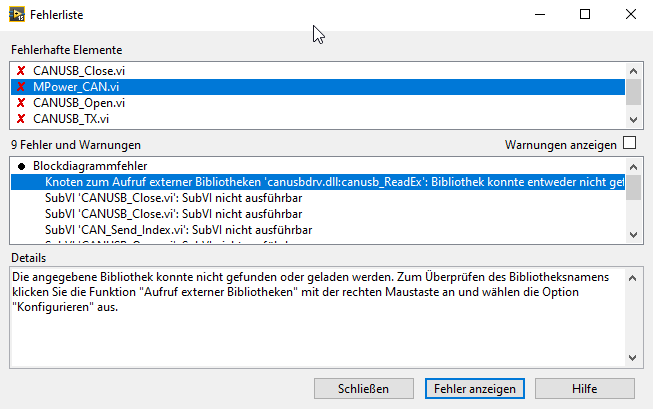This screenshot has width=653, height=409.
Task: Click red X icon beside CANUSB_TX.vi
Action: point(20,119)
